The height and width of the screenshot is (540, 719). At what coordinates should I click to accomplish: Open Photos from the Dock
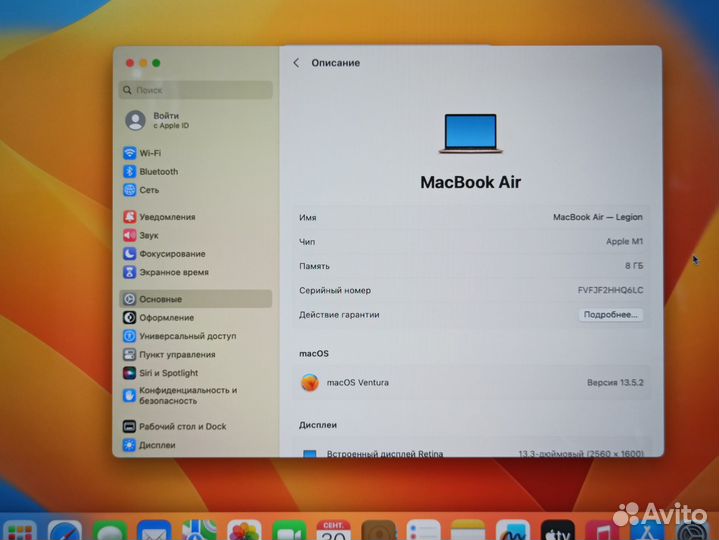coord(244,531)
